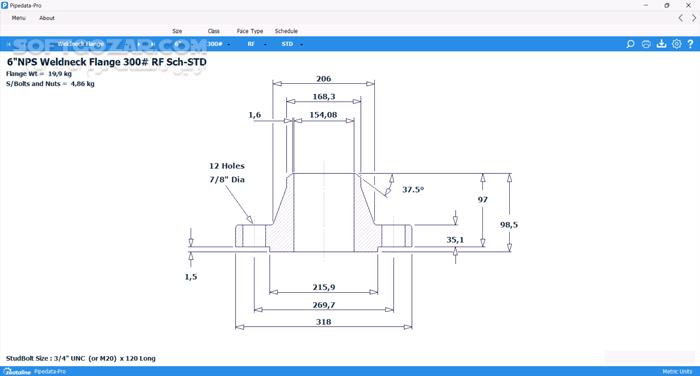Click the S/Bolts and Nuts 4,86 kg line
The height and width of the screenshot is (376, 700).
50,84
